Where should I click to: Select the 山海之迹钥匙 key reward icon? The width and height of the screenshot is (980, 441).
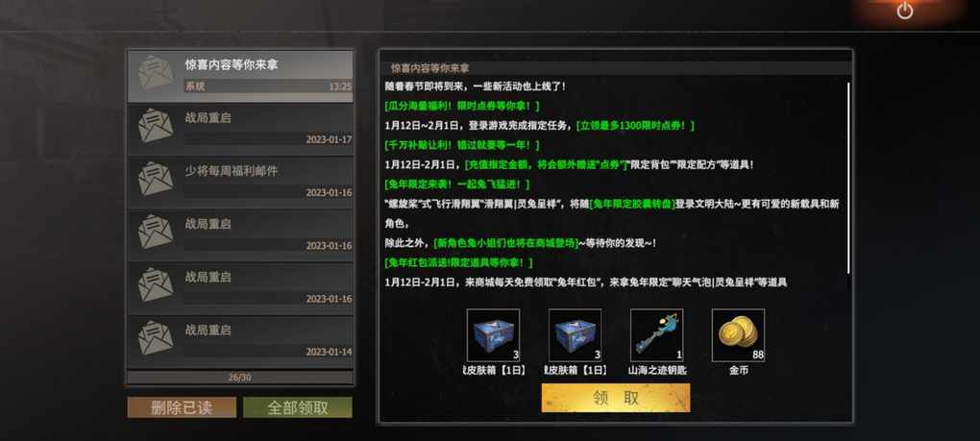pyautogui.click(x=657, y=335)
